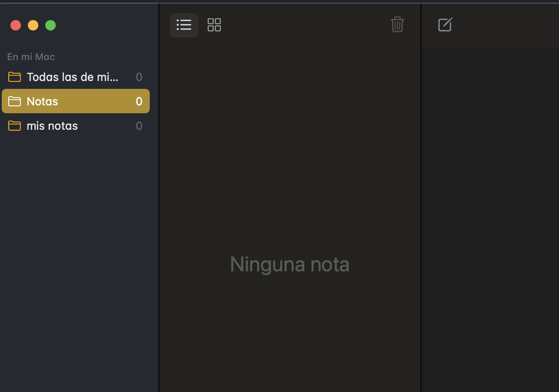This screenshot has height=392, width=559.
Task: Click the 'mis notas' folder icon
Action: (x=15, y=125)
